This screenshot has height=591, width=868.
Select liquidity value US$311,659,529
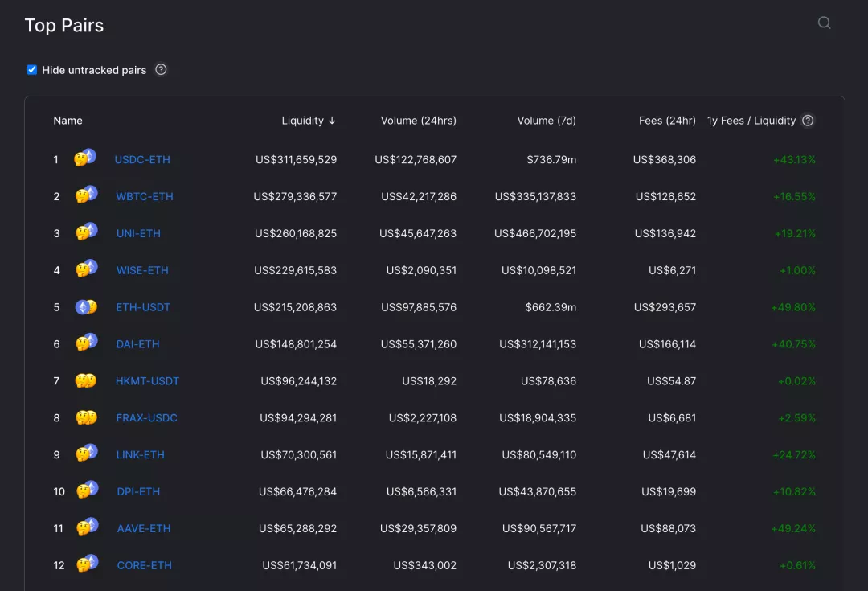296,159
